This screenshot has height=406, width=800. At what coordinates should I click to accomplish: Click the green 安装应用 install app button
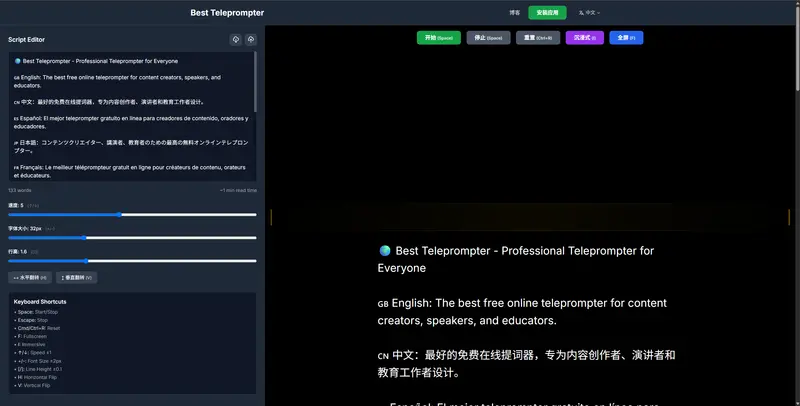pos(547,13)
